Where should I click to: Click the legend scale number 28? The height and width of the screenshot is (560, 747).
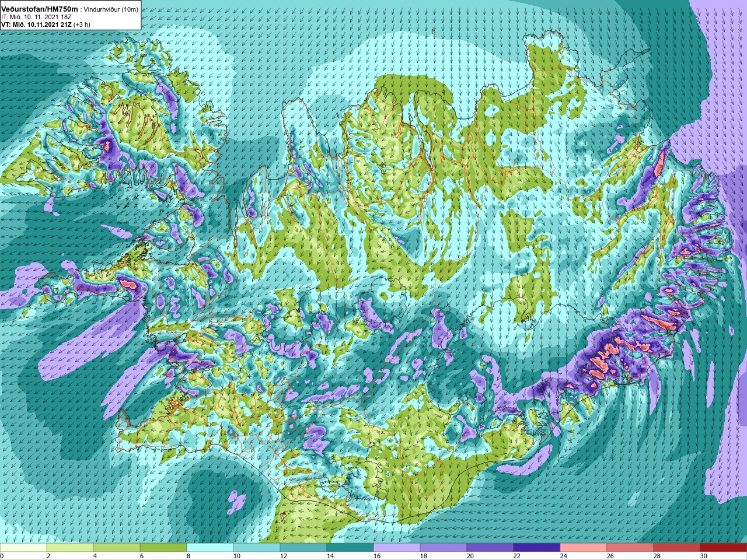click(657, 556)
